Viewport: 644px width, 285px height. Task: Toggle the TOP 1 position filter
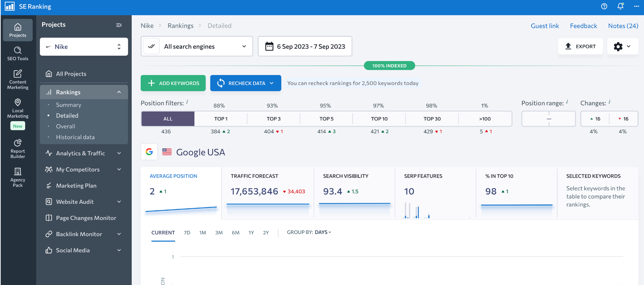click(221, 119)
